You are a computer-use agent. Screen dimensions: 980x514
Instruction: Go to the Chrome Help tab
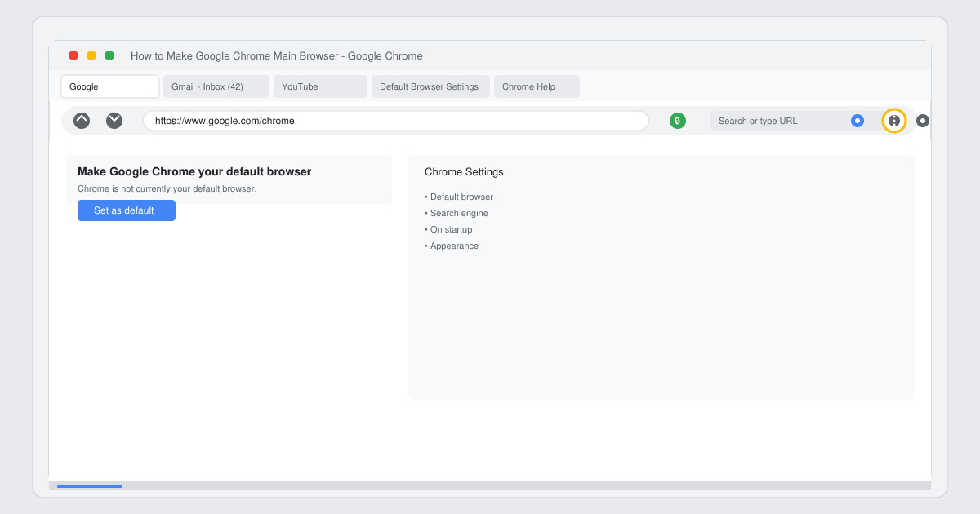point(537,86)
